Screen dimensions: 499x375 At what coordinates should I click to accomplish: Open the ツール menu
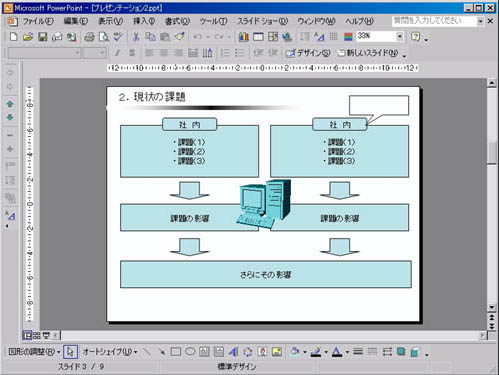pyautogui.click(x=213, y=21)
